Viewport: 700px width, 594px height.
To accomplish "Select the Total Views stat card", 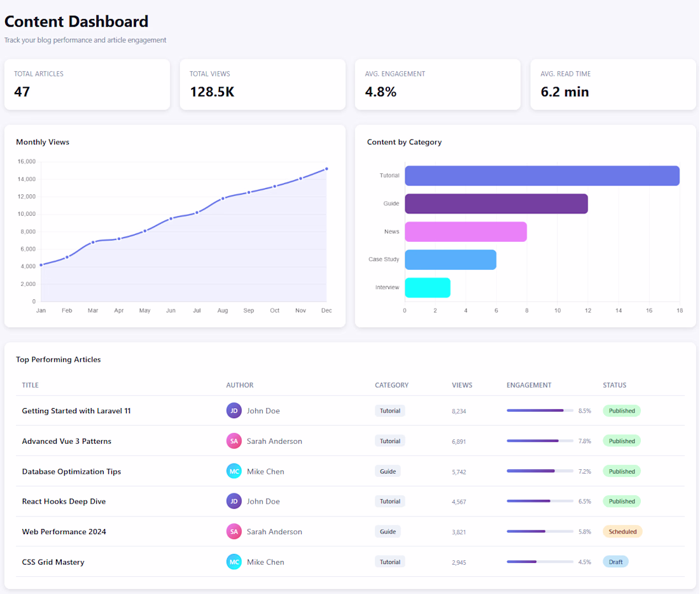I will 262,84.
